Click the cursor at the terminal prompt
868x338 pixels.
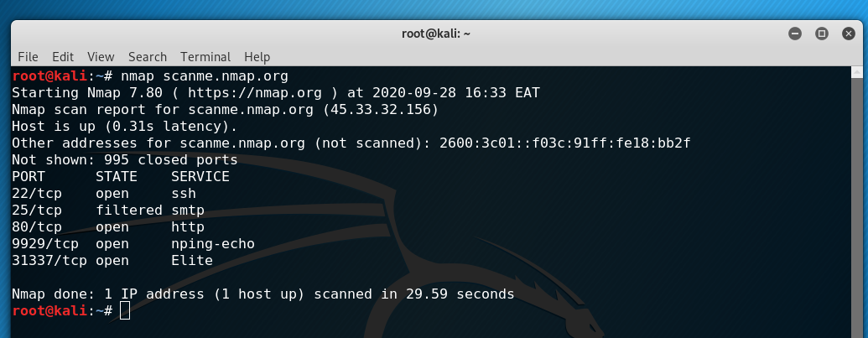[125, 310]
